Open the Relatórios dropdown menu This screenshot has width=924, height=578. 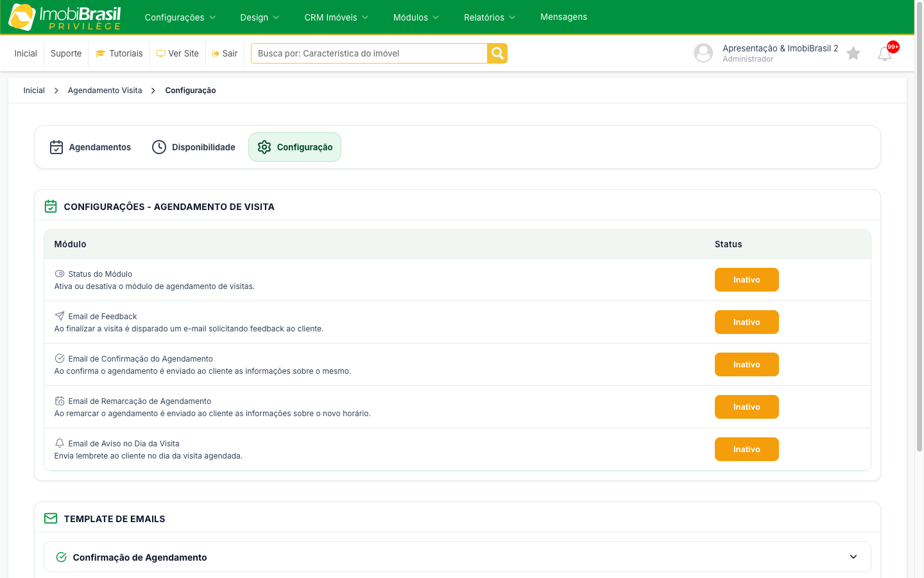(x=490, y=17)
